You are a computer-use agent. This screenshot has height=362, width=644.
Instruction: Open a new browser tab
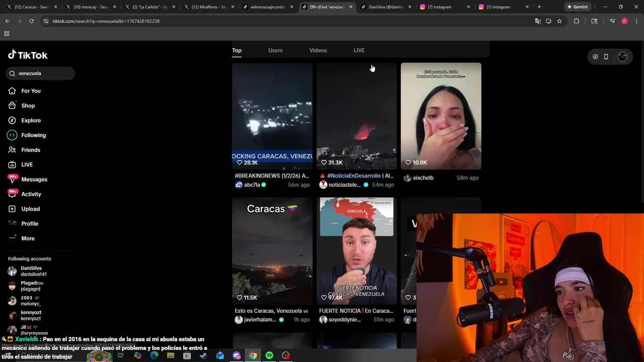point(539,7)
